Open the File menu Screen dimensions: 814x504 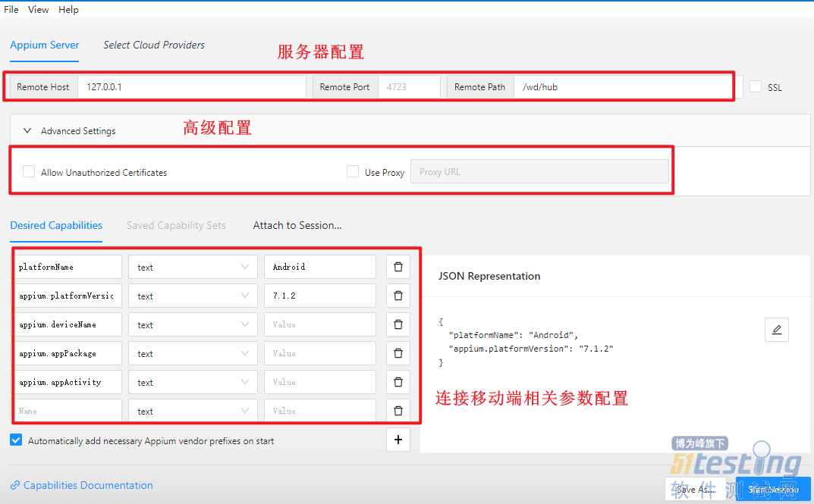click(x=11, y=9)
